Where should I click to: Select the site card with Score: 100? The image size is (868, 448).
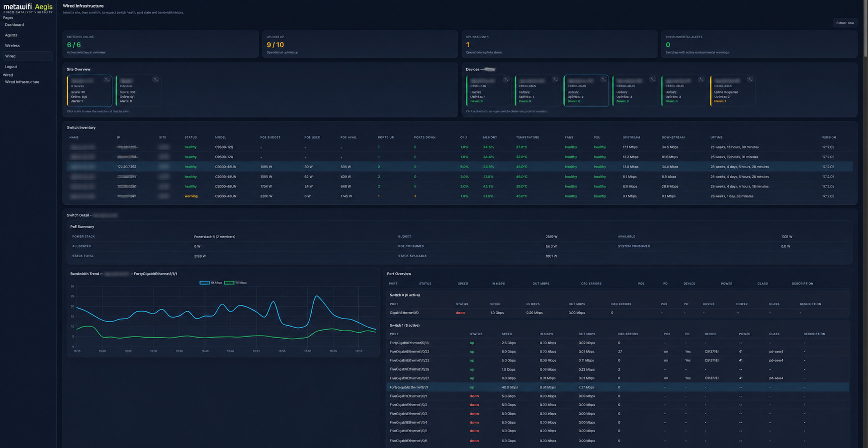138,90
